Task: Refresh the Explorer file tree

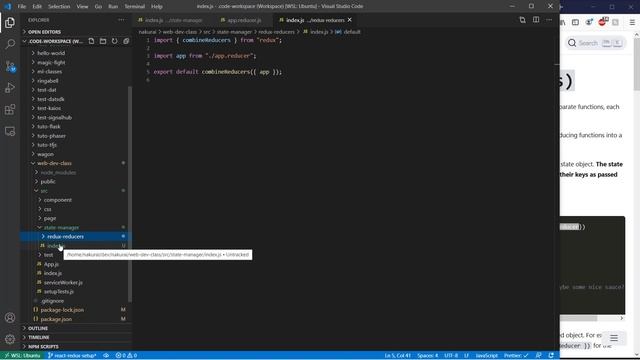Action: pos(115,41)
